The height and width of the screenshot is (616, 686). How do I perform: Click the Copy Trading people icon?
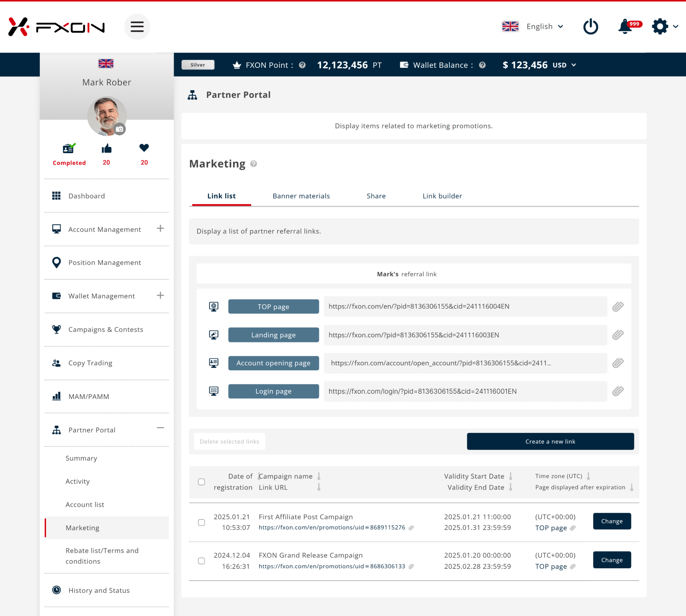tap(56, 363)
